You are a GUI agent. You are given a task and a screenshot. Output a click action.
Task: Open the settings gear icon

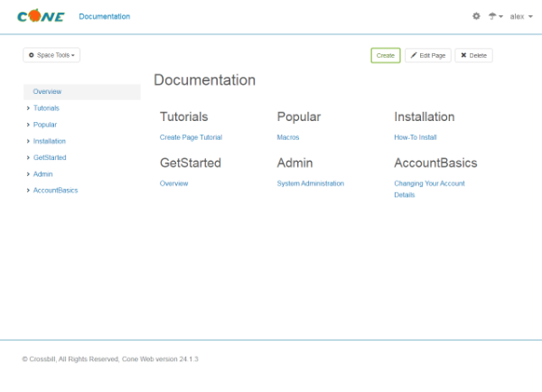(476, 16)
